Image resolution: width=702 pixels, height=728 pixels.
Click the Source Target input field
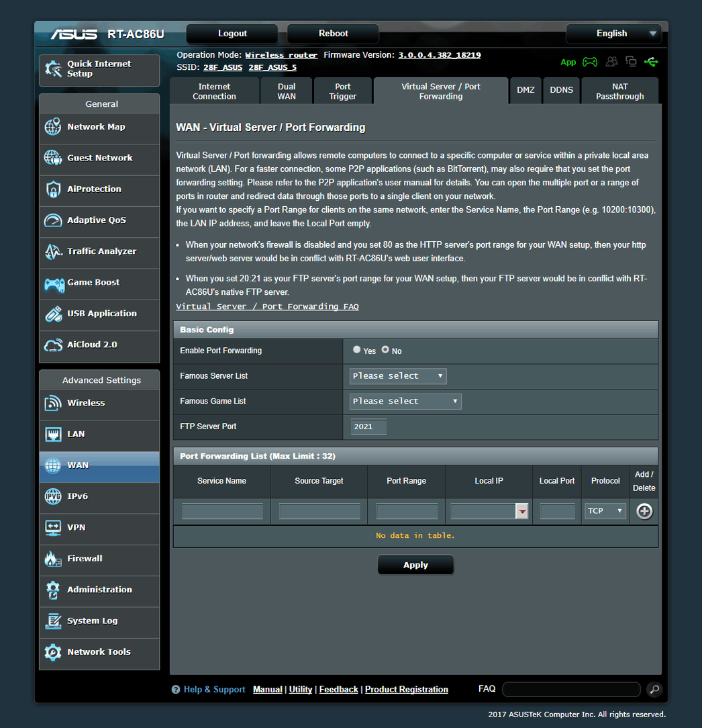(319, 511)
